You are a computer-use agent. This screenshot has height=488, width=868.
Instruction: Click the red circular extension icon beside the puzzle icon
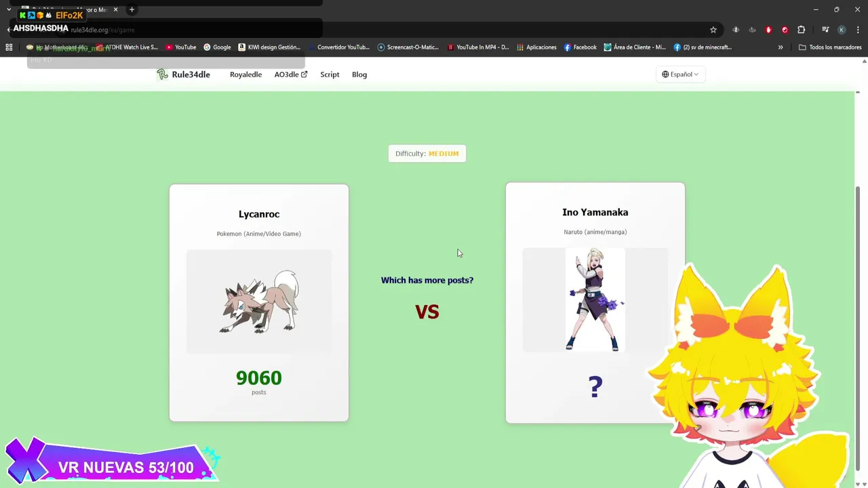pyautogui.click(x=785, y=30)
